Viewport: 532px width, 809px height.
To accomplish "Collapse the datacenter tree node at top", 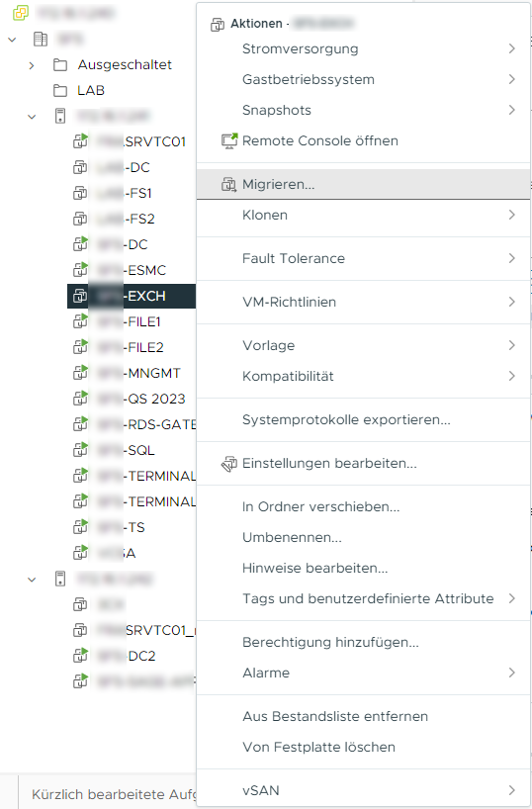I will pos(13,40).
